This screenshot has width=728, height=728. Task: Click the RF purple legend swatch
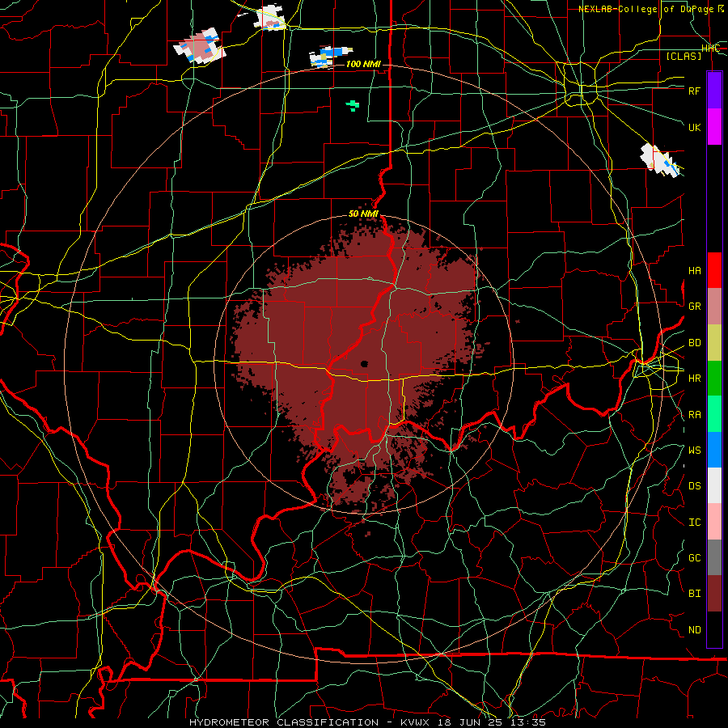714,91
